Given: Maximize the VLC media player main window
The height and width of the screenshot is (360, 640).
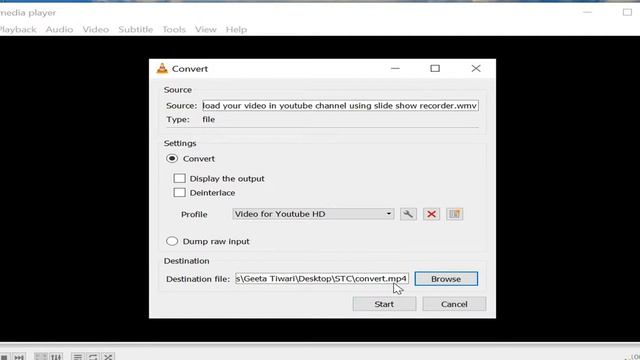Looking at the screenshot, I should tap(627, 12).
